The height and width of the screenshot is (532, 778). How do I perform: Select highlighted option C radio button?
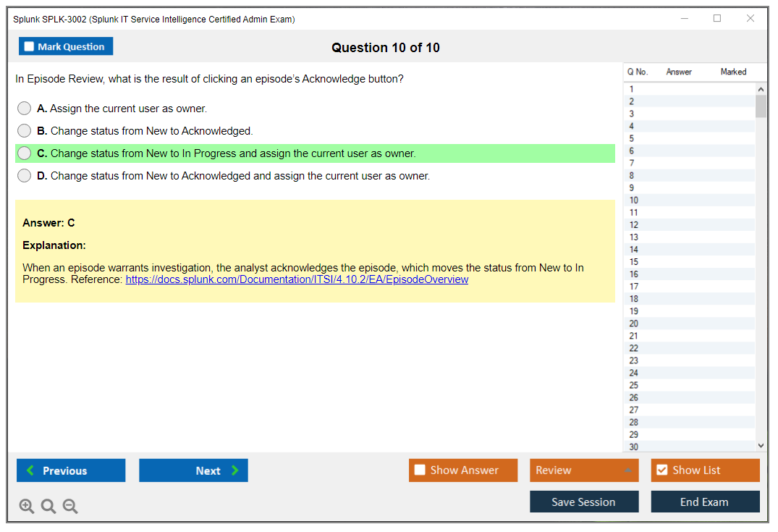click(25, 153)
